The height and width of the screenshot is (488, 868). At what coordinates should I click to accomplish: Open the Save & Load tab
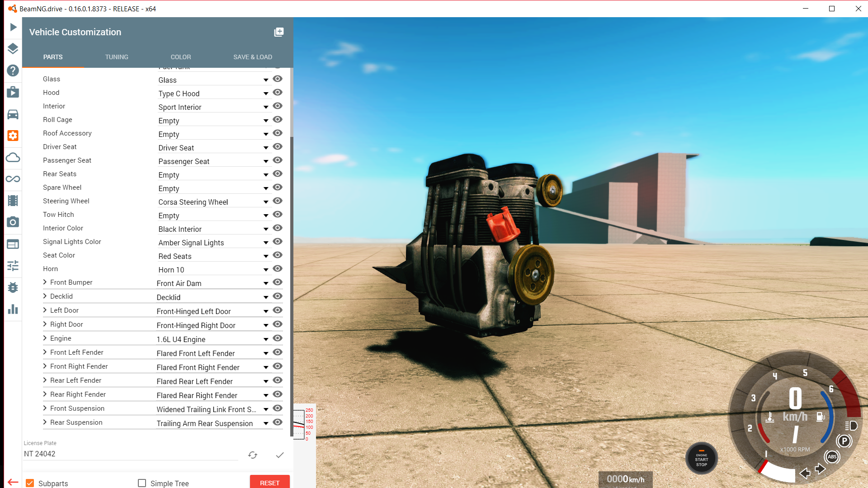(252, 57)
